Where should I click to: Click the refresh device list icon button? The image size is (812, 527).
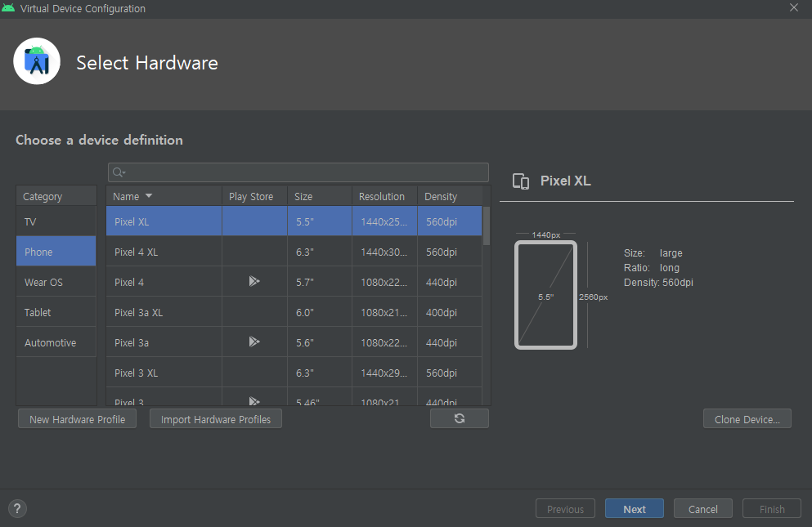coord(460,418)
